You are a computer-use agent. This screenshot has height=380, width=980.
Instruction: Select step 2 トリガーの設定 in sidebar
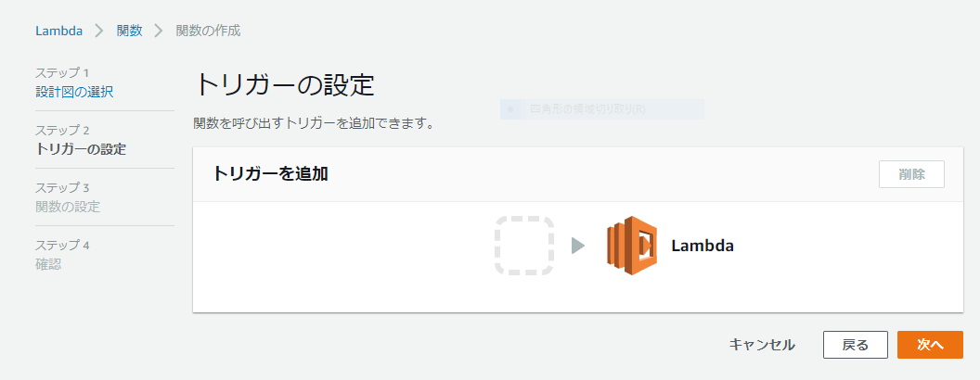click(81, 149)
